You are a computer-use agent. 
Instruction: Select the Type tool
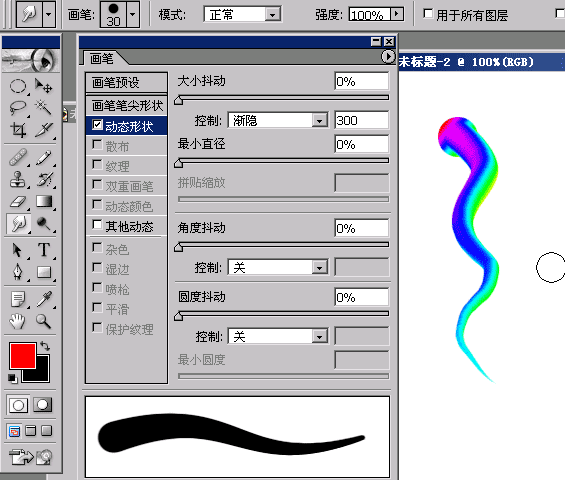44,249
